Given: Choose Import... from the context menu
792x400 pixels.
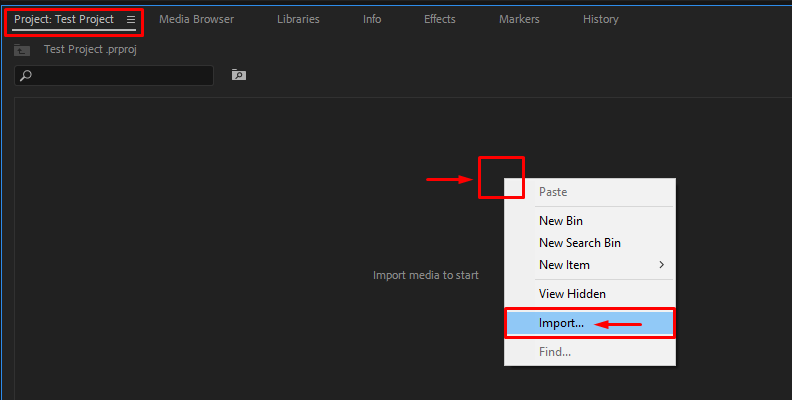Looking at the screenshot, I should click(x=561, y=323).
